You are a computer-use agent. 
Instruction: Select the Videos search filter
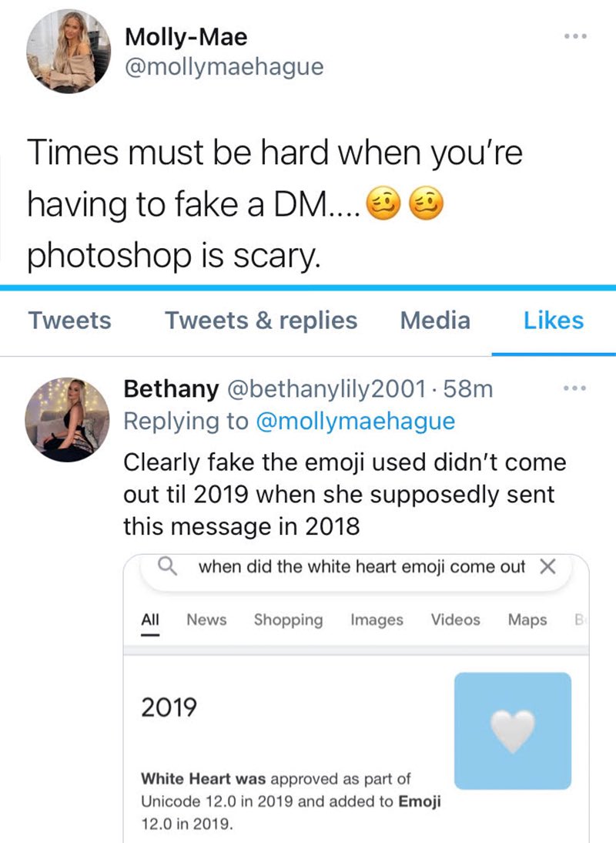click(x=455, y=620)
